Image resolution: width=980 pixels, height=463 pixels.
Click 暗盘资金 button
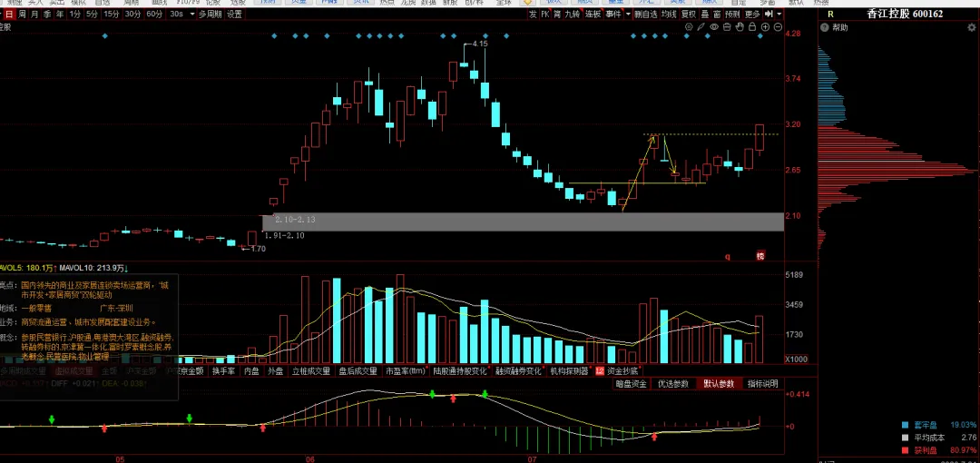[x=631, y=383]
